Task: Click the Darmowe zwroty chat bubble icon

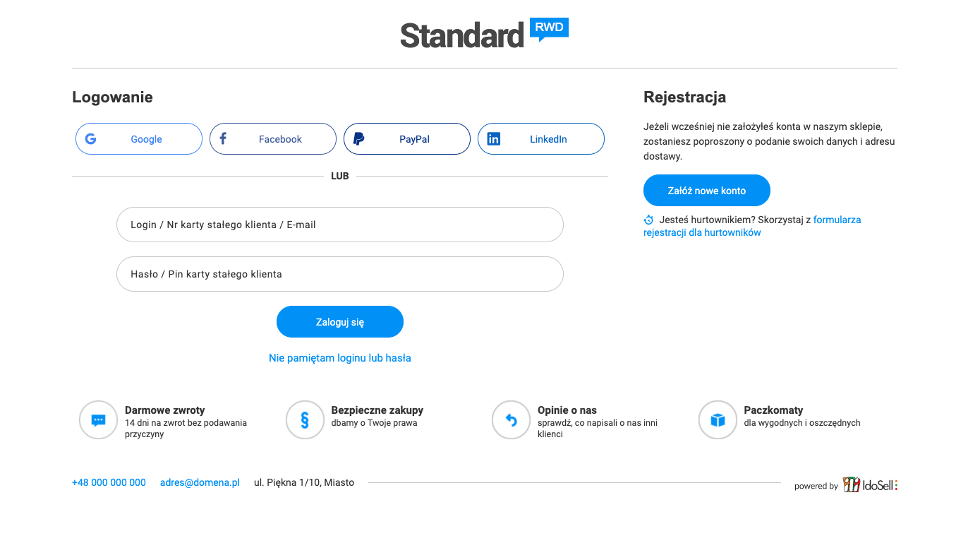Action: coord(99,420)
